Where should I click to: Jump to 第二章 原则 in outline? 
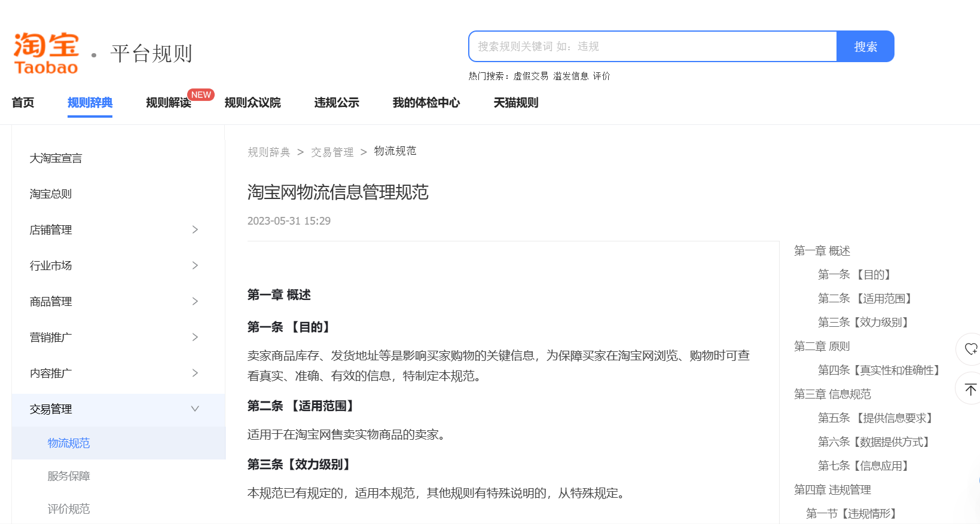pos(822,347)
